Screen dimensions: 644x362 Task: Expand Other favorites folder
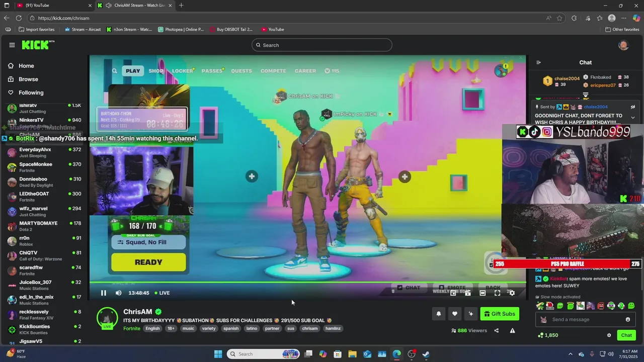click(622, 30)
